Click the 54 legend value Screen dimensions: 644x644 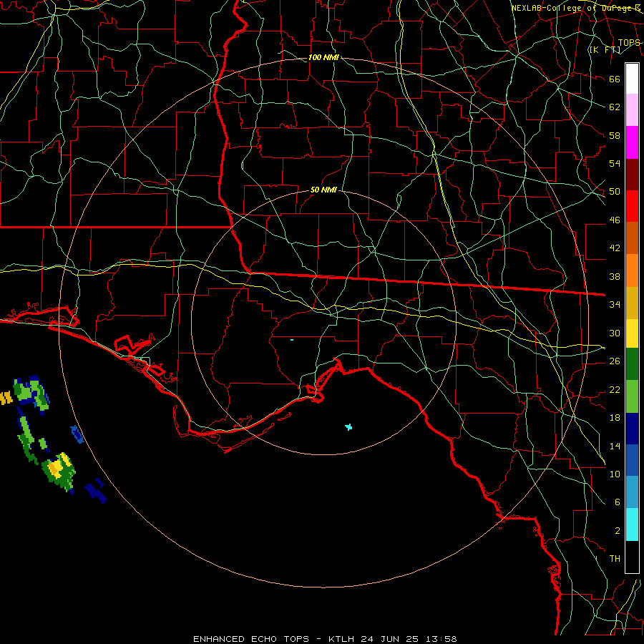point(615,163)
